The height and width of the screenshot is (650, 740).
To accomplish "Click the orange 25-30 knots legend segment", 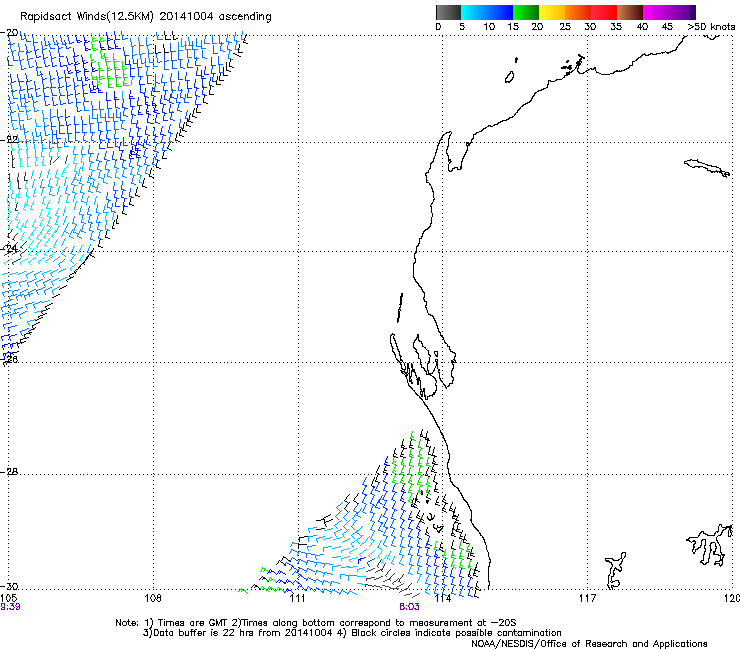I will [x=578, y=12].
